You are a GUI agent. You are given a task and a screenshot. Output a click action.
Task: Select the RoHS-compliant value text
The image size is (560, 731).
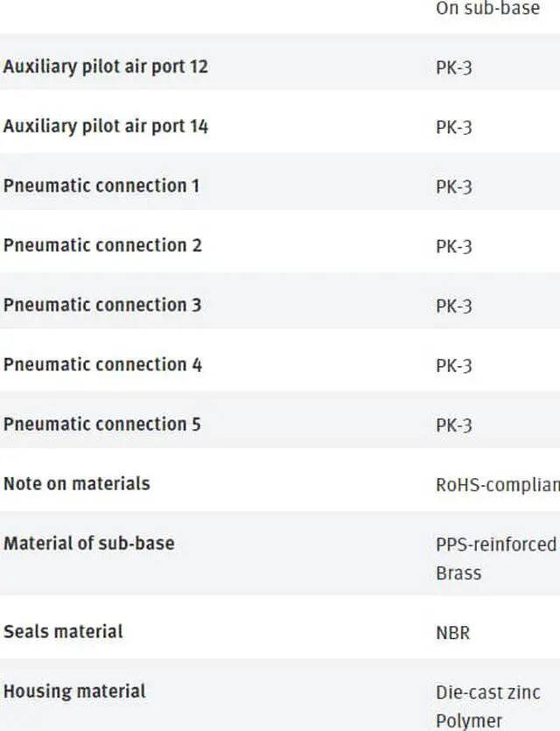click(496, 484)
